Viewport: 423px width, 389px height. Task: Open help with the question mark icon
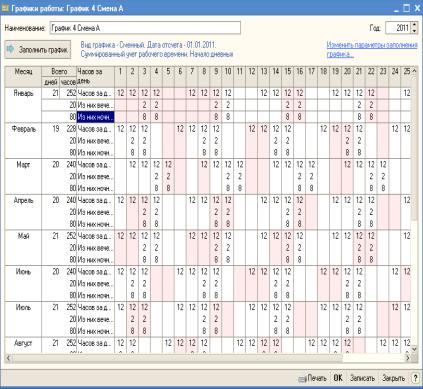(x=415, y=378)
